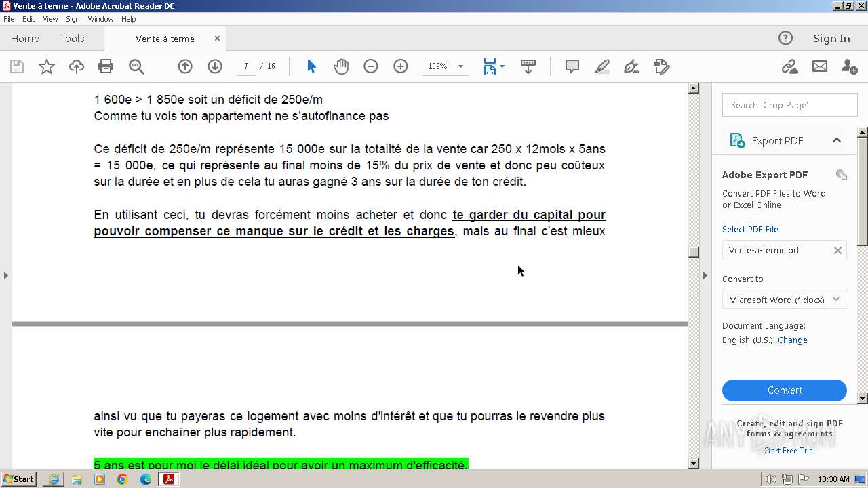Click Select PDF File link
Screen dimensions: 868x488
pos(750,229)
